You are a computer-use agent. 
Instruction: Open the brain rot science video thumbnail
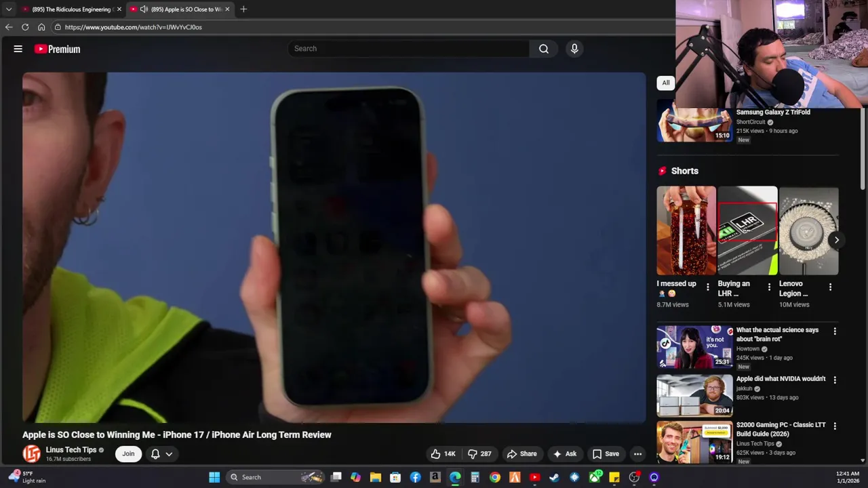694,346
